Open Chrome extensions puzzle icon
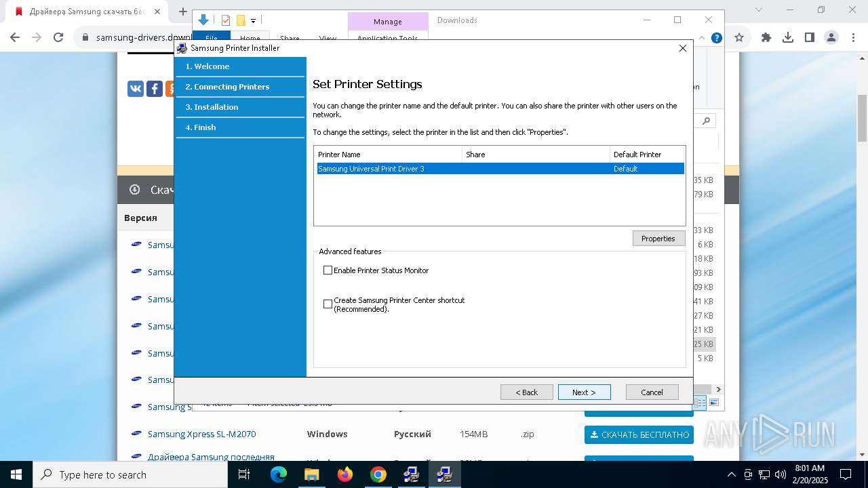Viewport: 868px width, 488px height. coord(766,37)
